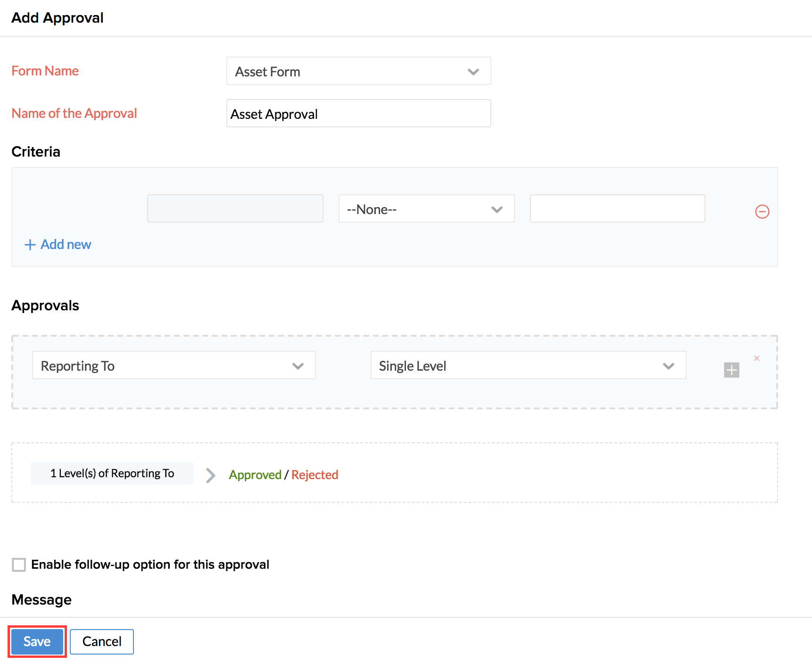
Task: Click the green Approved status text
Action: coord(255,475)
